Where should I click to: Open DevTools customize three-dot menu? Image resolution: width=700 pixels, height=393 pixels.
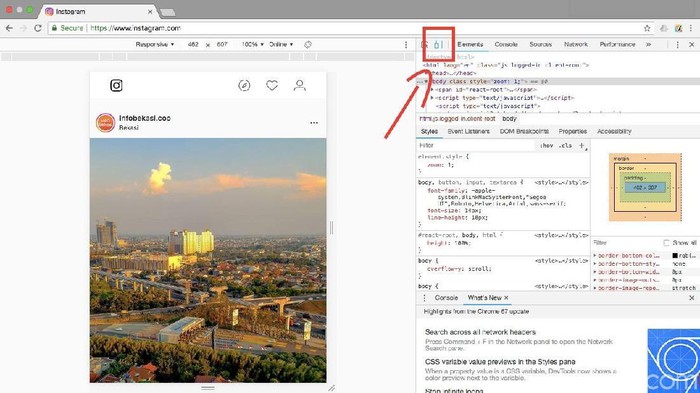677,45
